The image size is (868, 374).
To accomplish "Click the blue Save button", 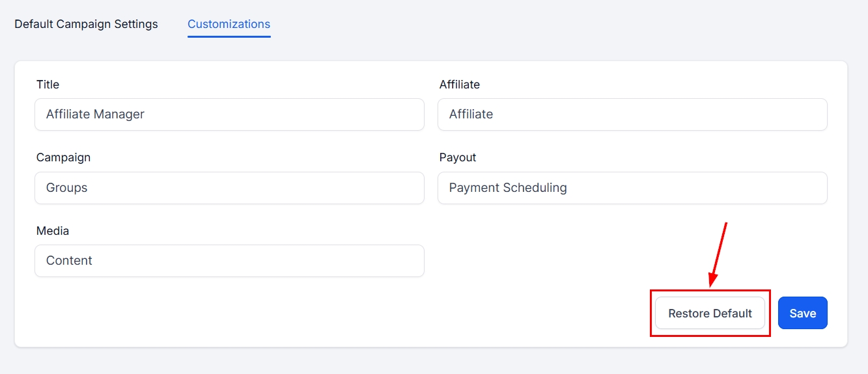I will point(802,314).
